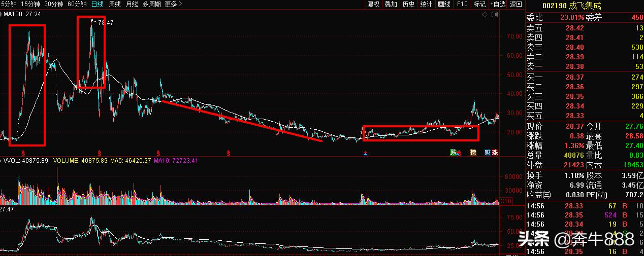Click the 买五 price 28.33

coord(574,116)
